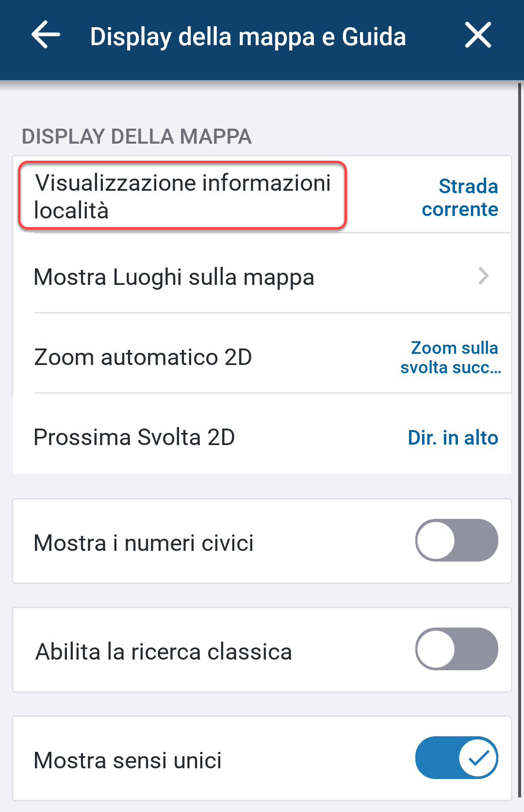The height and width of the screenshot is (812, 524).
Task: Select the Strada corrente value
Action: pos(460,197)
